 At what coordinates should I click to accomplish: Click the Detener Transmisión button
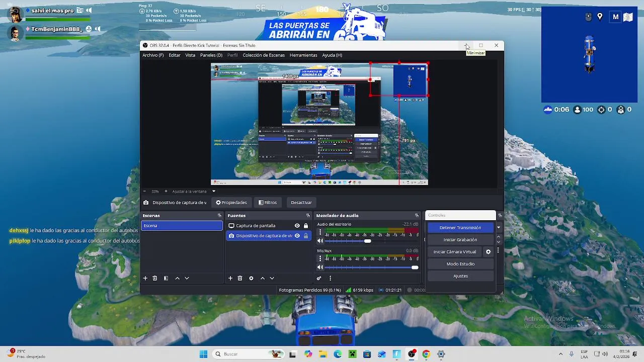point(460,228)
